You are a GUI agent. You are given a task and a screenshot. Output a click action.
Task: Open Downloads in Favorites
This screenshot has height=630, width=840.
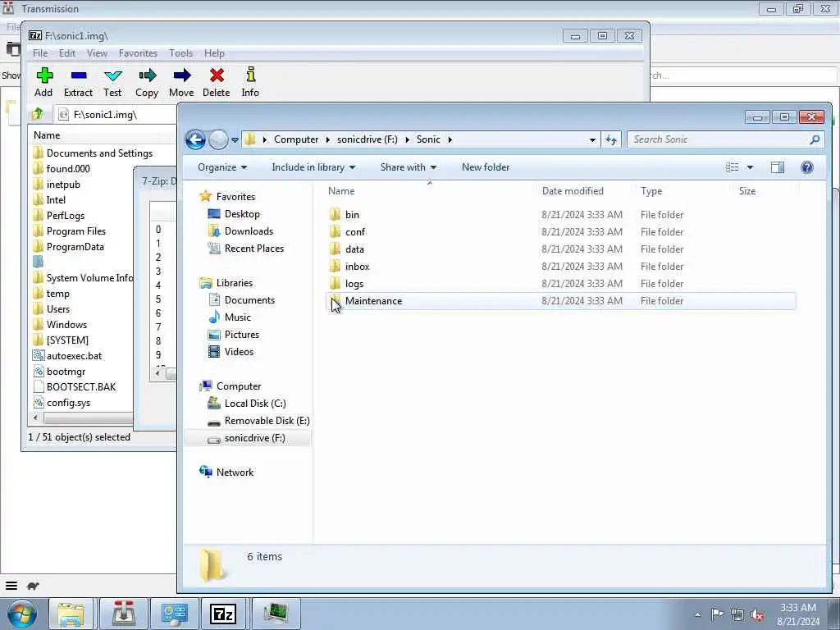pos(249,231)
